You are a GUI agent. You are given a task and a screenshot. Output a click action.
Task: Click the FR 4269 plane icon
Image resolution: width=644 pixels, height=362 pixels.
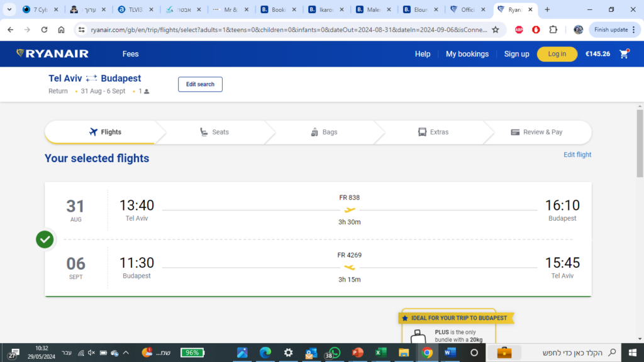(350, 268)
